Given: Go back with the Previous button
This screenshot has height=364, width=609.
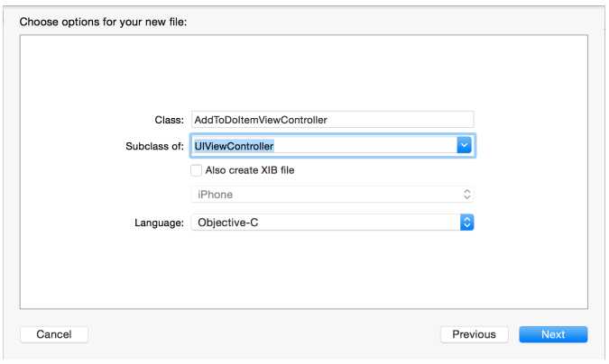Looking at the screenshot, I should coord(474,334).
